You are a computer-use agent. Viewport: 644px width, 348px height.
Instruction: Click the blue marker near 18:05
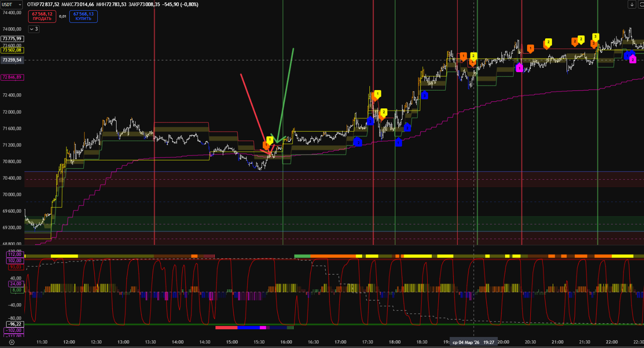[x=398, y=142]
